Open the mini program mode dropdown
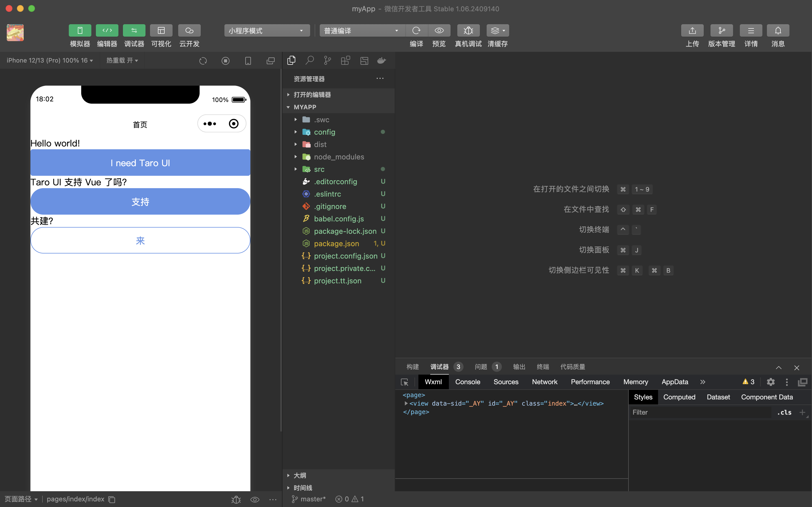Viewport: 812px width, 507px height. (x=267, y=30)
